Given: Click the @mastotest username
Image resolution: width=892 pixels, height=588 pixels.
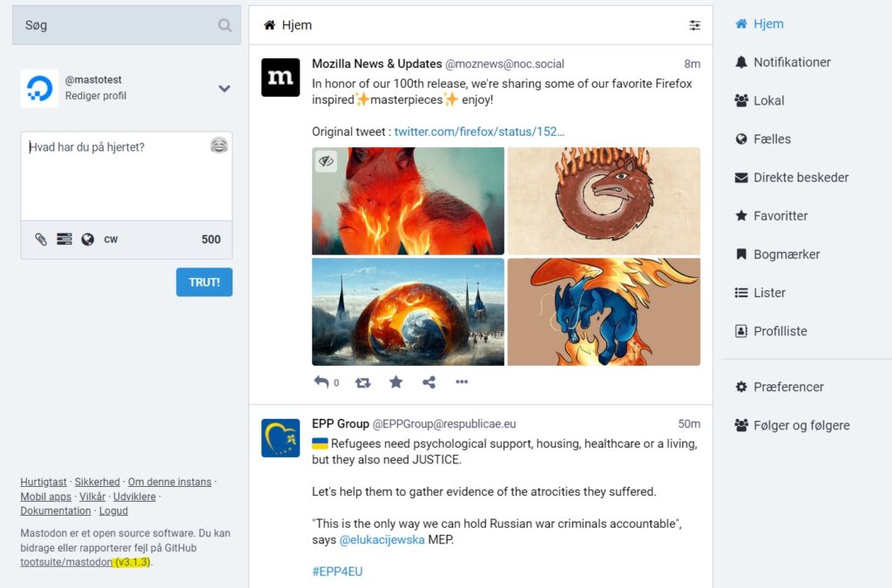Looking at the screenshot, I should 93,79.
